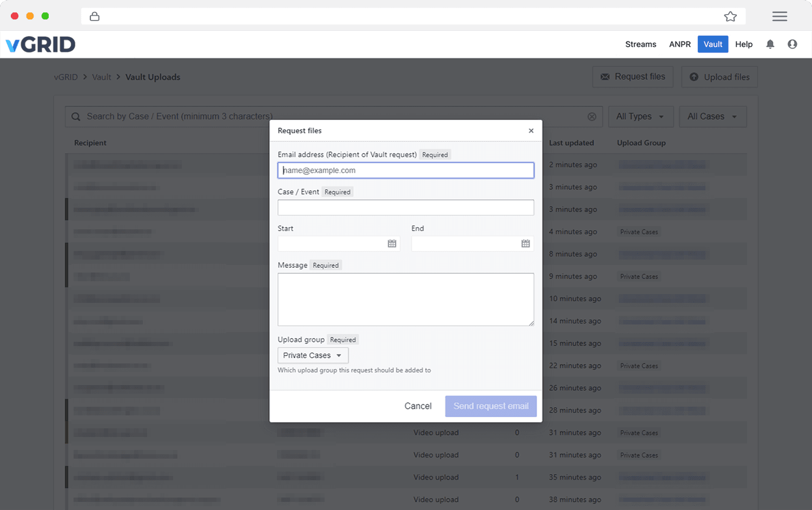Image resolution: width=812 pixels, height=510 pixels.
Task: Open the user account profile icon
Action: 792,44
